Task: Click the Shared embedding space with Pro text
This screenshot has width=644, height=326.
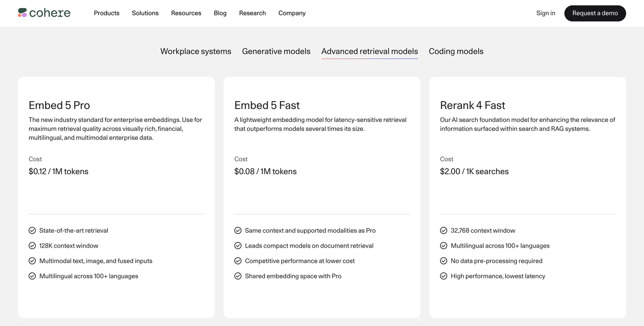Action: coord(293,276)
